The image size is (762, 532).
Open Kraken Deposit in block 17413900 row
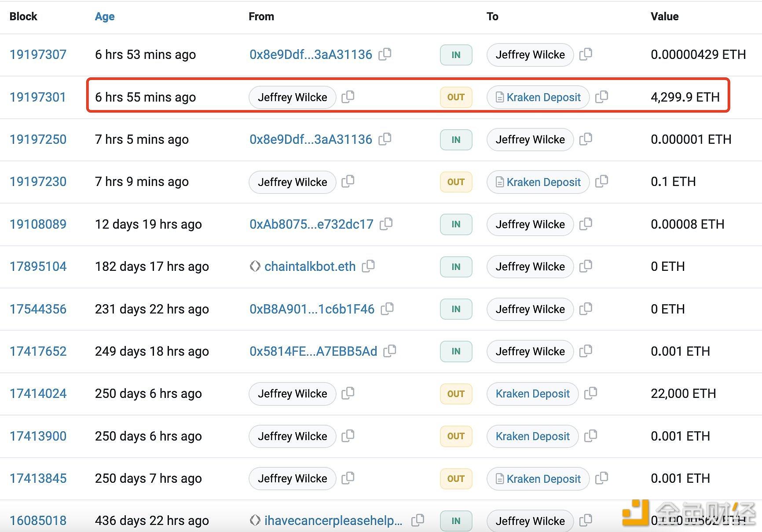tap(533, 436)
